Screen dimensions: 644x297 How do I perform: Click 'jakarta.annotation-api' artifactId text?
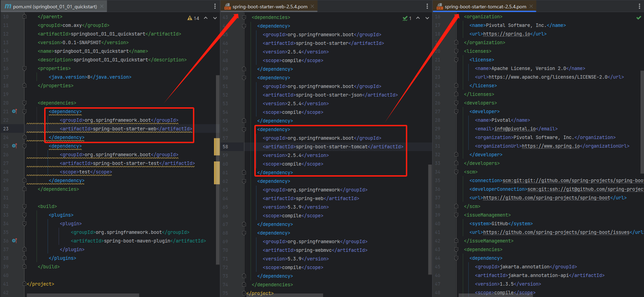click(538, 275)
